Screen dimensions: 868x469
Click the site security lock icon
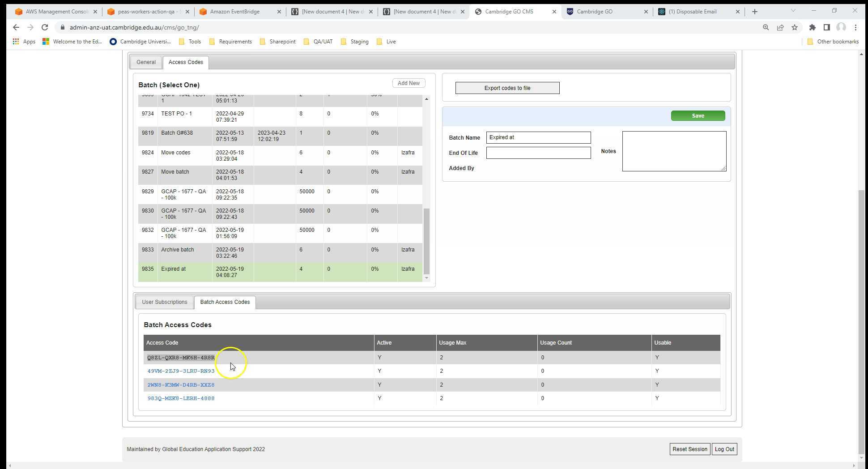pos(63,27)
